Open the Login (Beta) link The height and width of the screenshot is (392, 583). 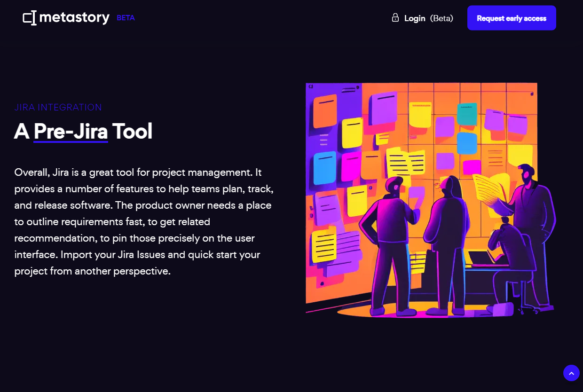tap(423, 18)
